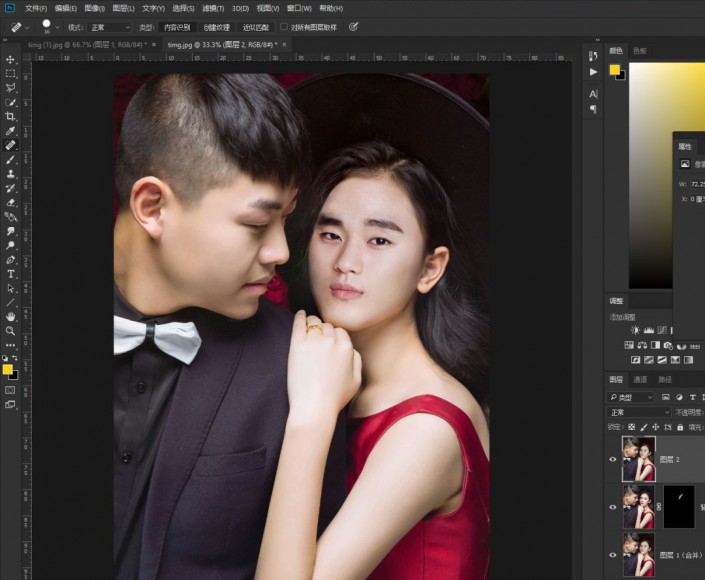Select the Crop tool

(11, 116)
